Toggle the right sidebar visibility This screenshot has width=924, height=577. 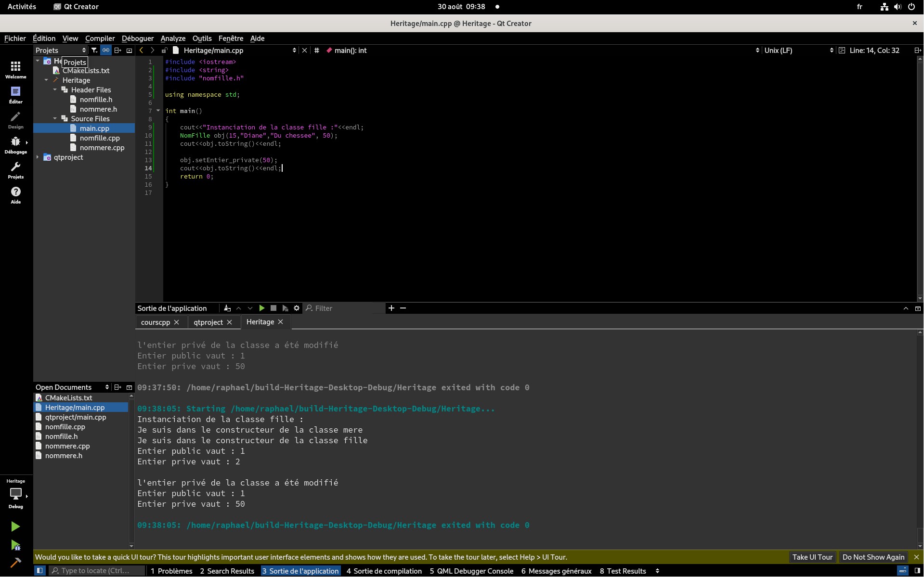[917, 571]
